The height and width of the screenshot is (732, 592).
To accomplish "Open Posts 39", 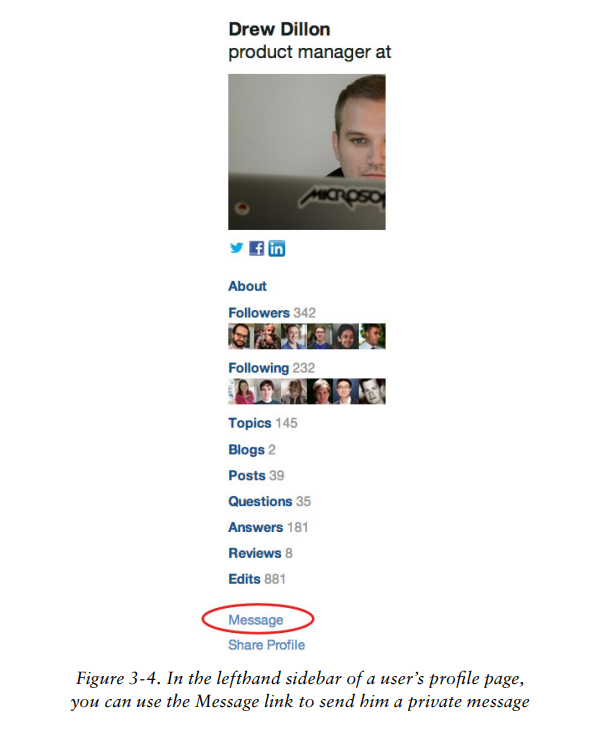I will [x=256, y=475].
